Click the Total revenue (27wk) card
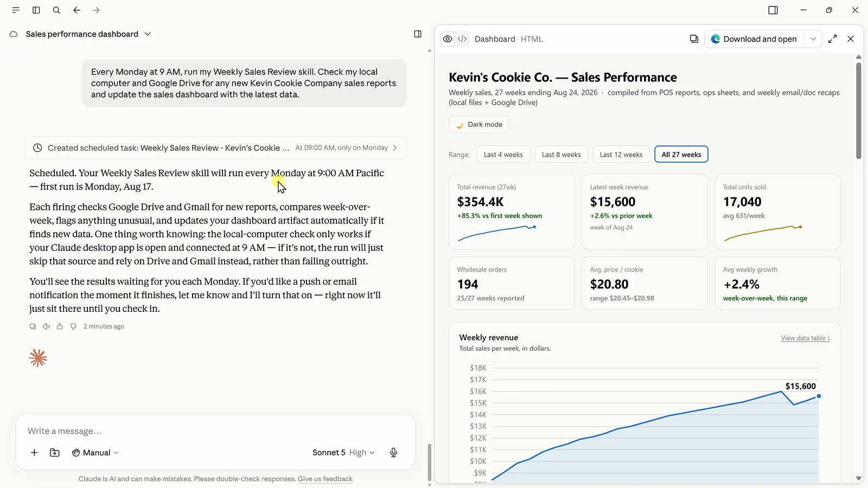868x488 pixels. tap(512, 212)
